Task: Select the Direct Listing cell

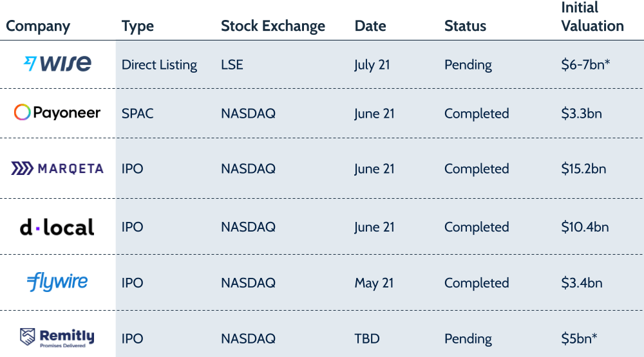Action: point(159,65)
